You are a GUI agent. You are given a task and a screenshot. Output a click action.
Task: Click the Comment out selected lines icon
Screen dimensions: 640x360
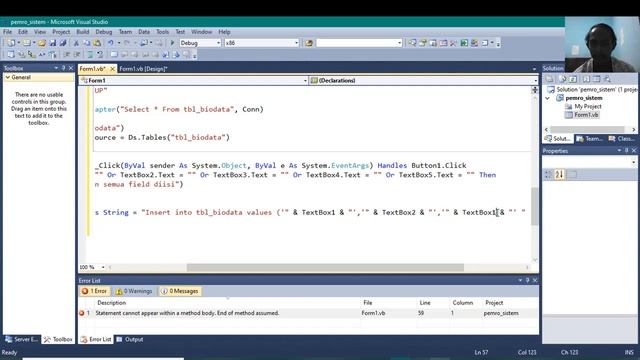tap(90, 54)
